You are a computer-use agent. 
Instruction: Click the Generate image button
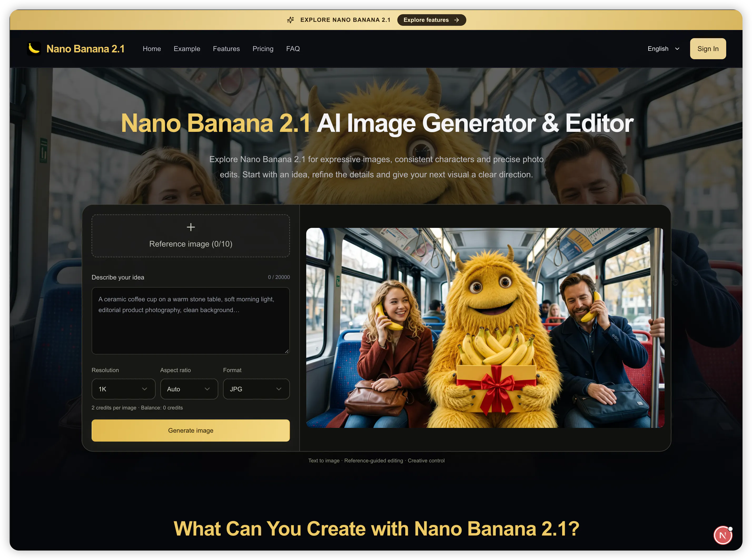coord(191,431)
